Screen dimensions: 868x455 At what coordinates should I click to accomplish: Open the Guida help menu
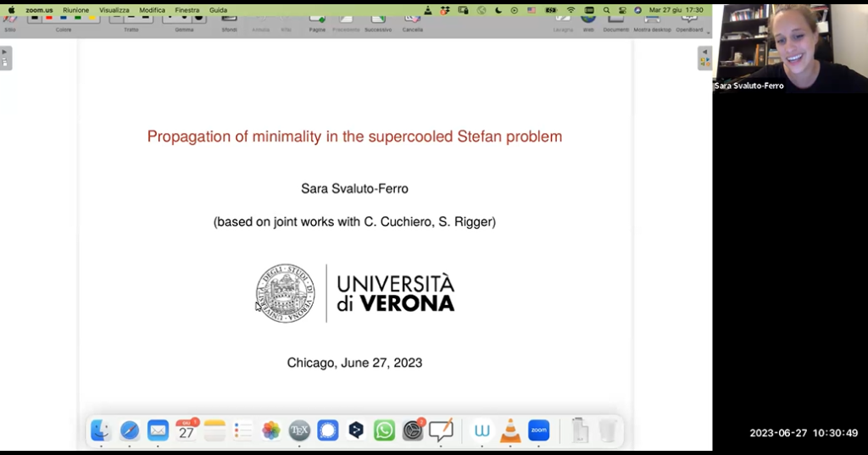(x=218, y=10)
